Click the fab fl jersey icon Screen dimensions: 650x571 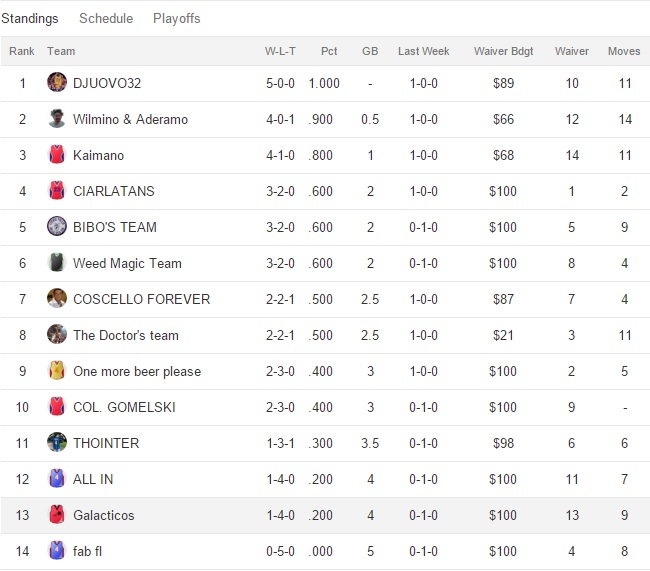click(57, 551)
